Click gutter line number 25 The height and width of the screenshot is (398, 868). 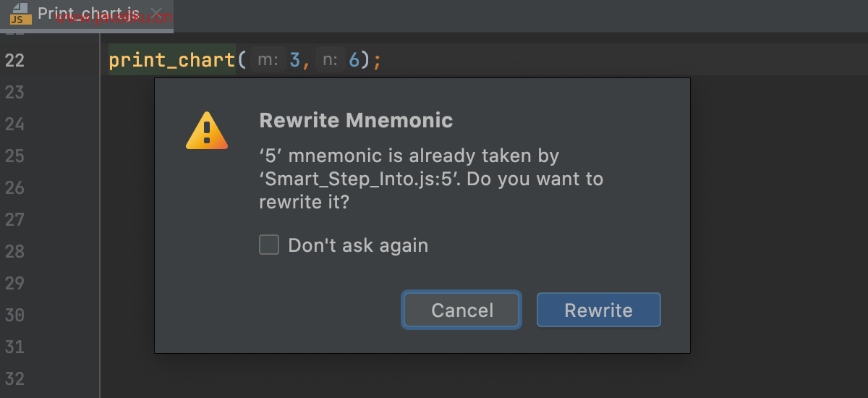tap(14, 156)
